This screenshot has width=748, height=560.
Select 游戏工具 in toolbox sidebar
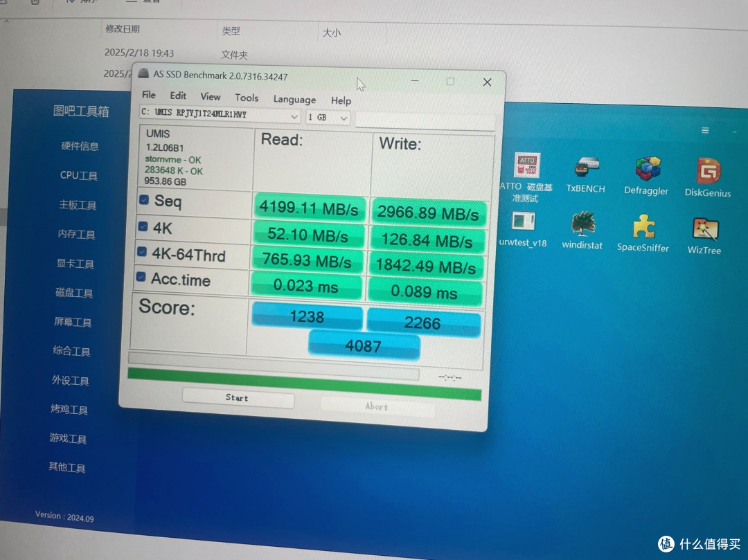pos(68,438)
